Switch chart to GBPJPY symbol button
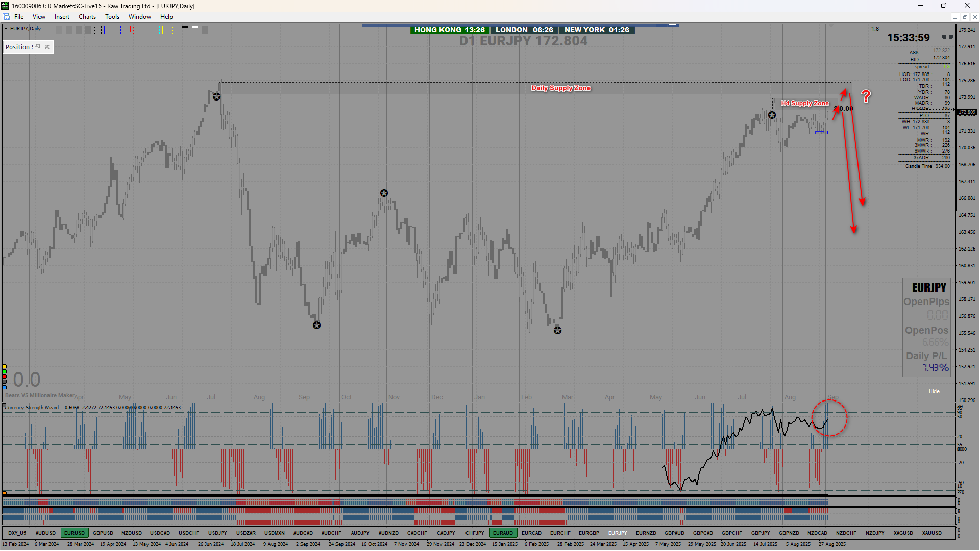This screenshot has height=551, width=980. (x=760, y=533)
